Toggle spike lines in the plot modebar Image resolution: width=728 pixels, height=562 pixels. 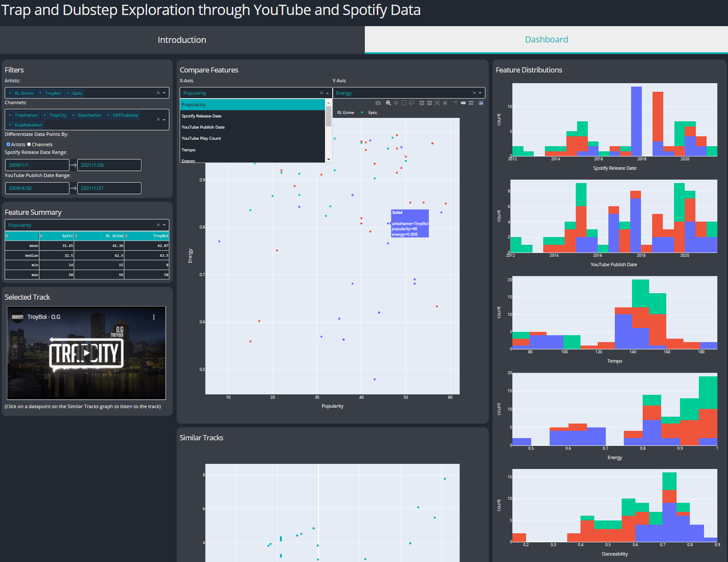(x=455, y=103)
